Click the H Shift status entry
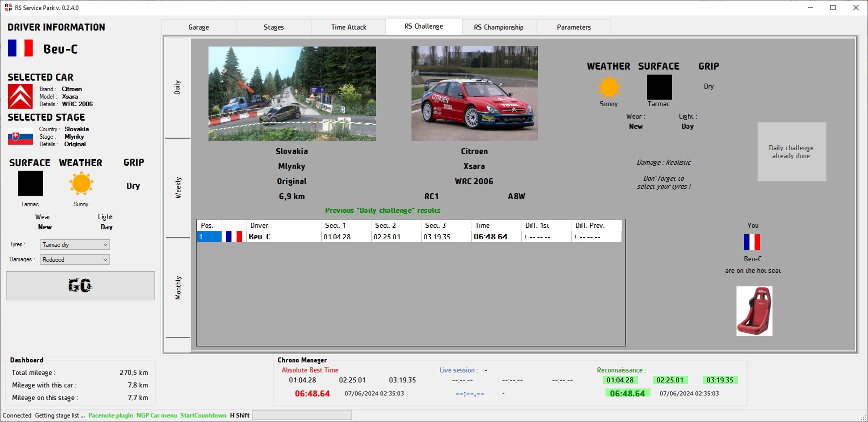Image resolution: width=868 pixels, height=422 pixels. pos(239,415)
